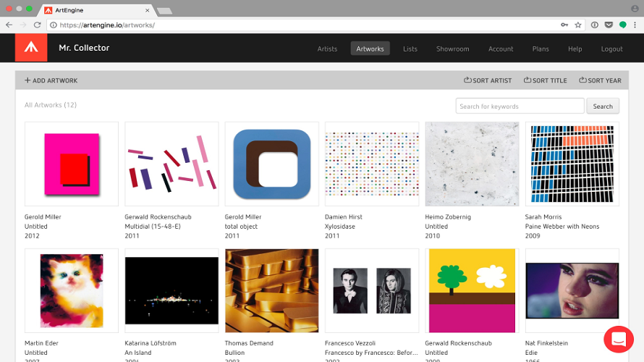Open Paine Webber with Neons thumbnail

[572, 164]
